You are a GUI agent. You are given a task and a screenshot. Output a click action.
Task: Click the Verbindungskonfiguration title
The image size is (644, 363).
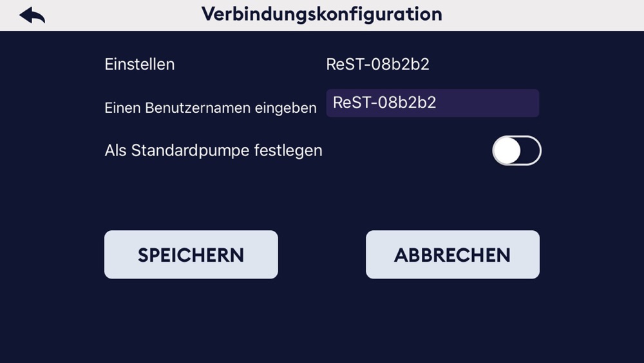[322, 14]
